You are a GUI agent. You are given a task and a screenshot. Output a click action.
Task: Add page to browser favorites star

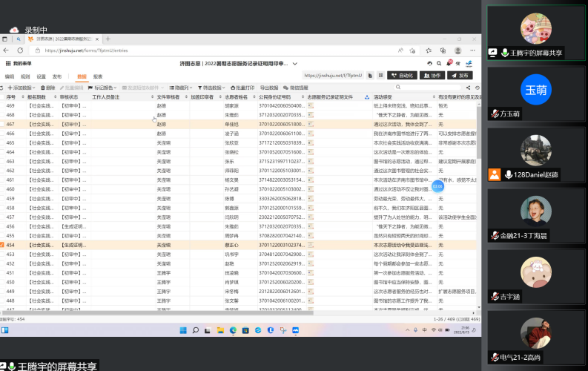(x=411, y=50)
